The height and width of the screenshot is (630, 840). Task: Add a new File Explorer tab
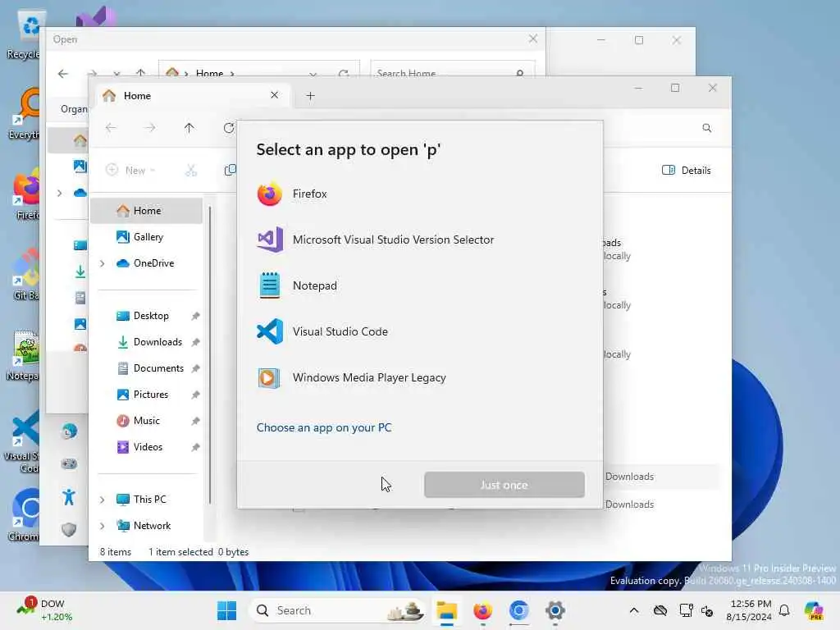(310, 96)
